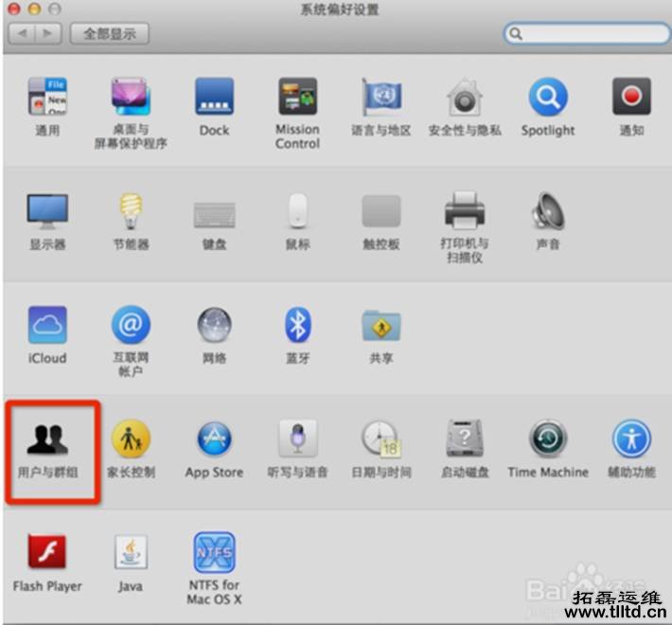The width and height of the screenshot is (672, 625).
Task: Open 日期与时间 date and time pane
Action: [x=380, y=439]
